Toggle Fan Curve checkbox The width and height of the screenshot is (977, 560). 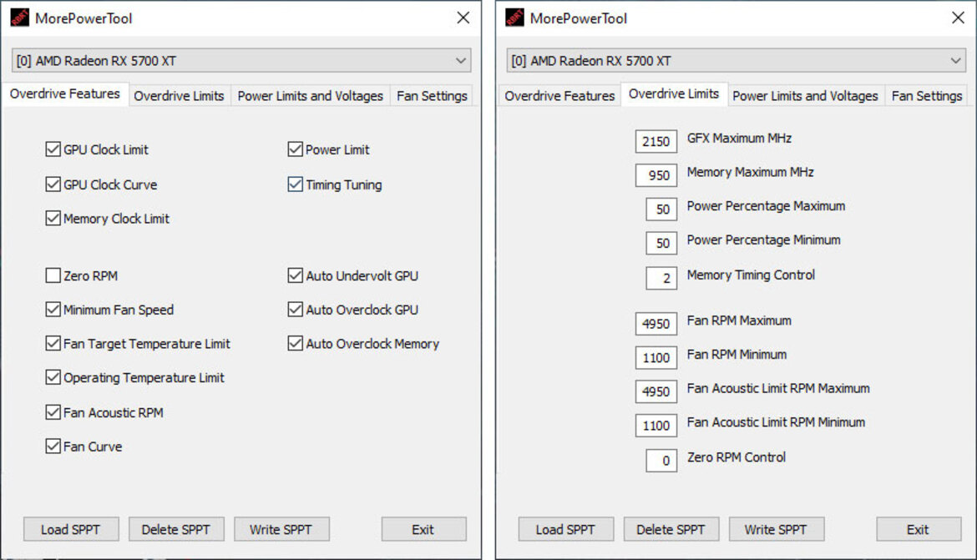click(53, 446)
